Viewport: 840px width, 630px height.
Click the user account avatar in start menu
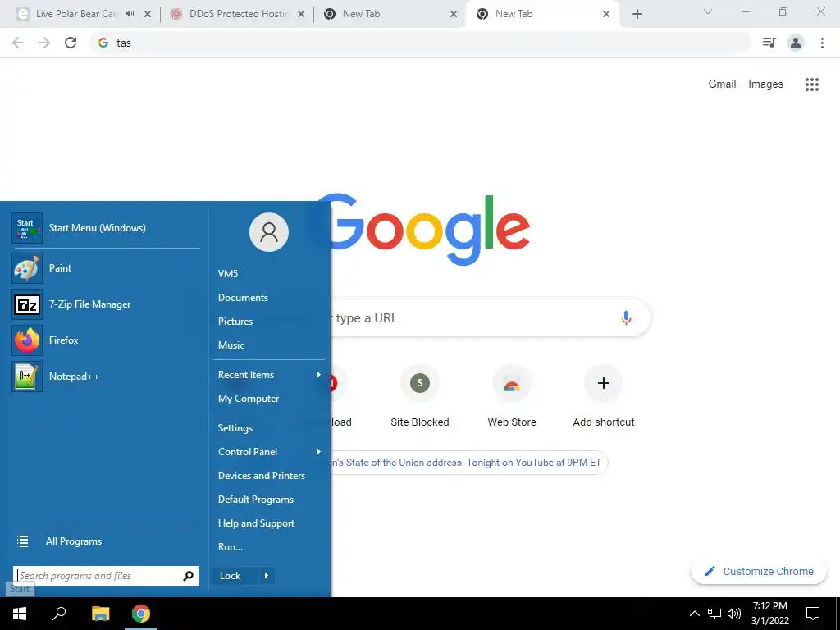point(269,232)
